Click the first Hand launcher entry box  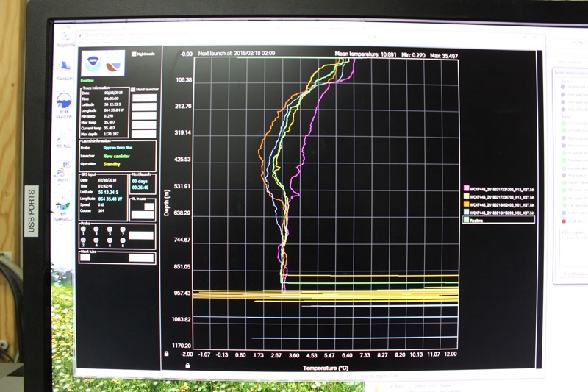click(x=143, y=98)
